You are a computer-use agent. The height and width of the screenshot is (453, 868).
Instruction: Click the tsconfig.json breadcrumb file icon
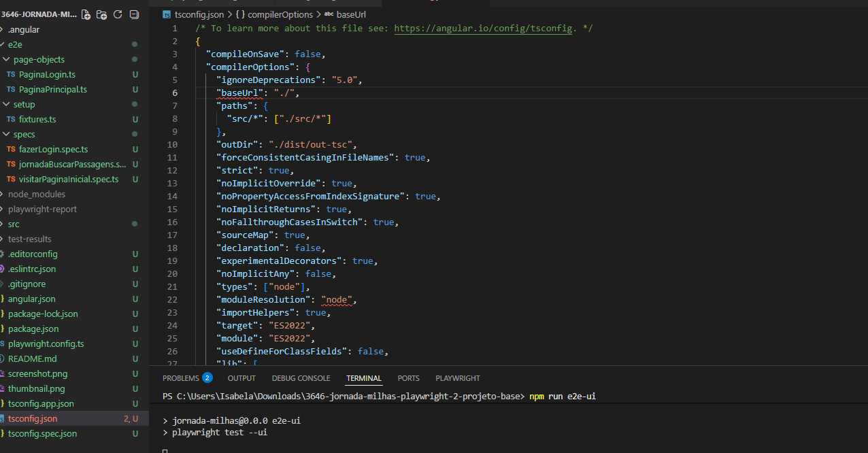coord(167,14)
